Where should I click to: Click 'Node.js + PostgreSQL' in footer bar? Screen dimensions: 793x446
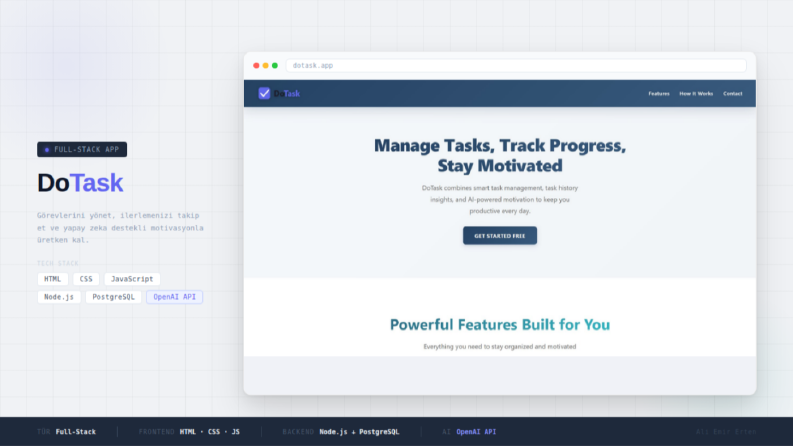(x=359, y=432)
